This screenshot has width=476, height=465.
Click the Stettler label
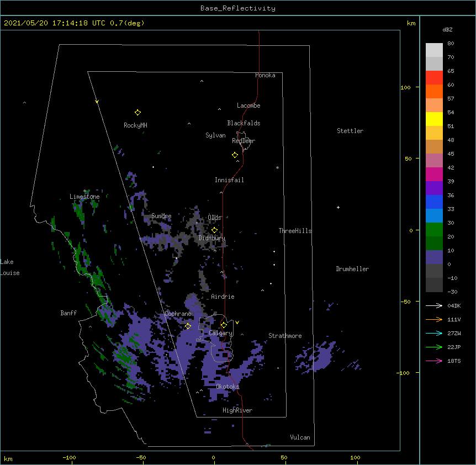350,131
